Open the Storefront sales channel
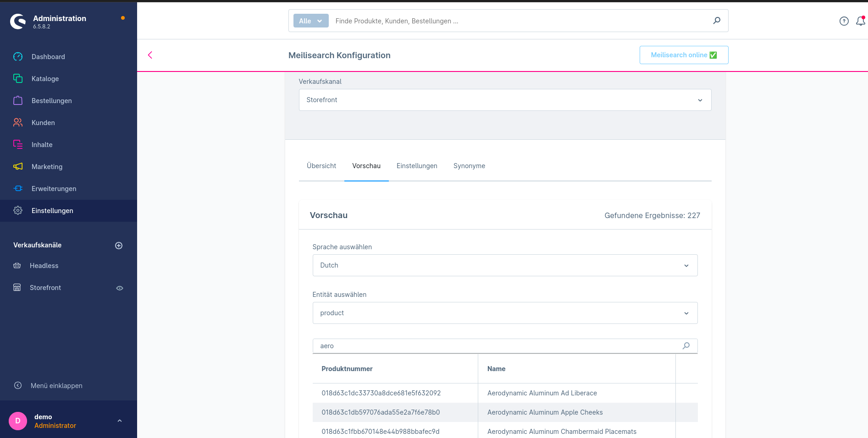Screen dimensions: 868x438 [45, 288]
